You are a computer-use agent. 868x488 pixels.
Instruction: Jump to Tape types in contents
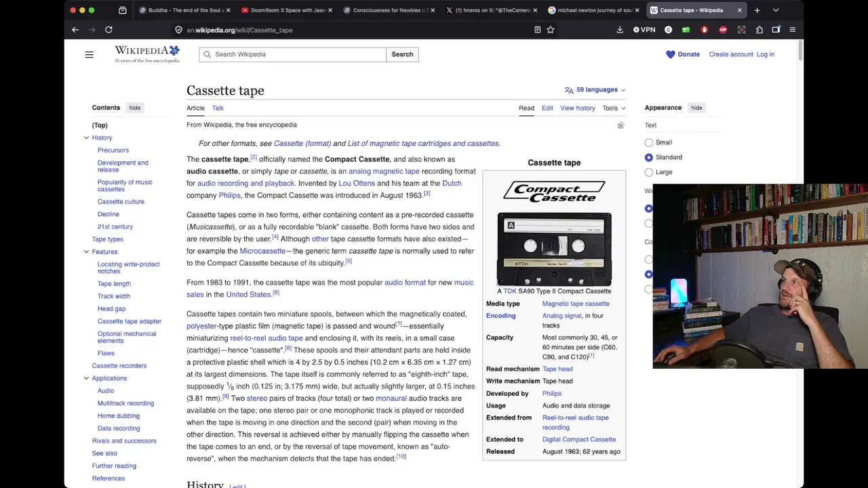108,239
